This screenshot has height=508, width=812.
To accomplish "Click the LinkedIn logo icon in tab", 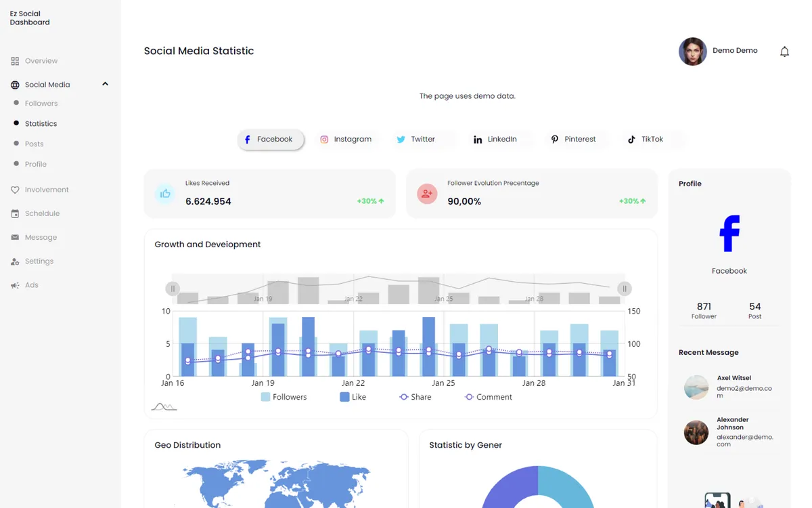I will pos(478,140).
